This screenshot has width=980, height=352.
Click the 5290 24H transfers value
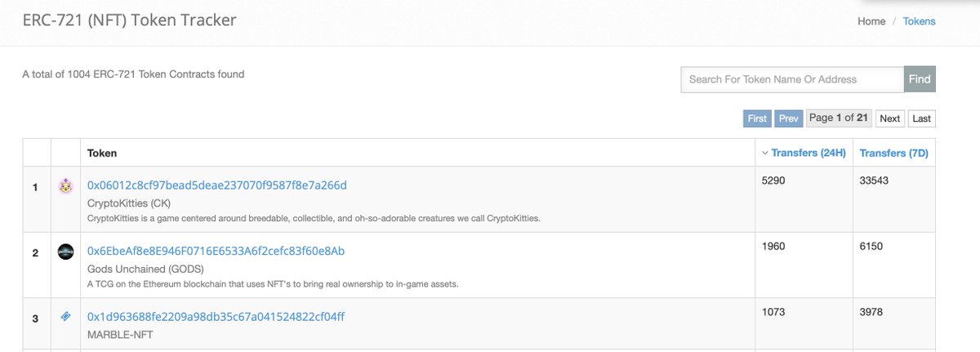[x=773, y=180]
